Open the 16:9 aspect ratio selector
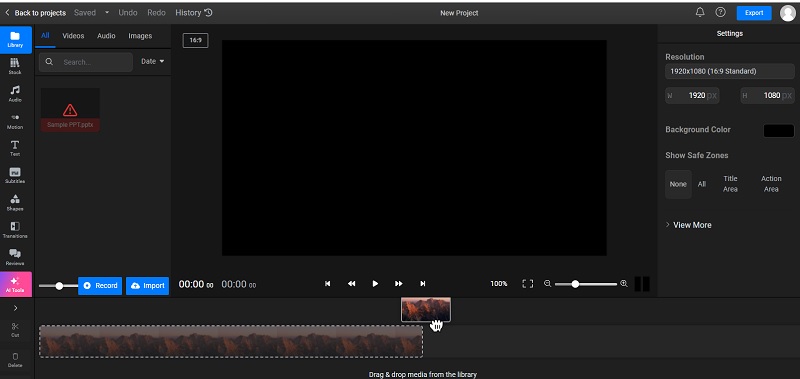 (195, 40)
